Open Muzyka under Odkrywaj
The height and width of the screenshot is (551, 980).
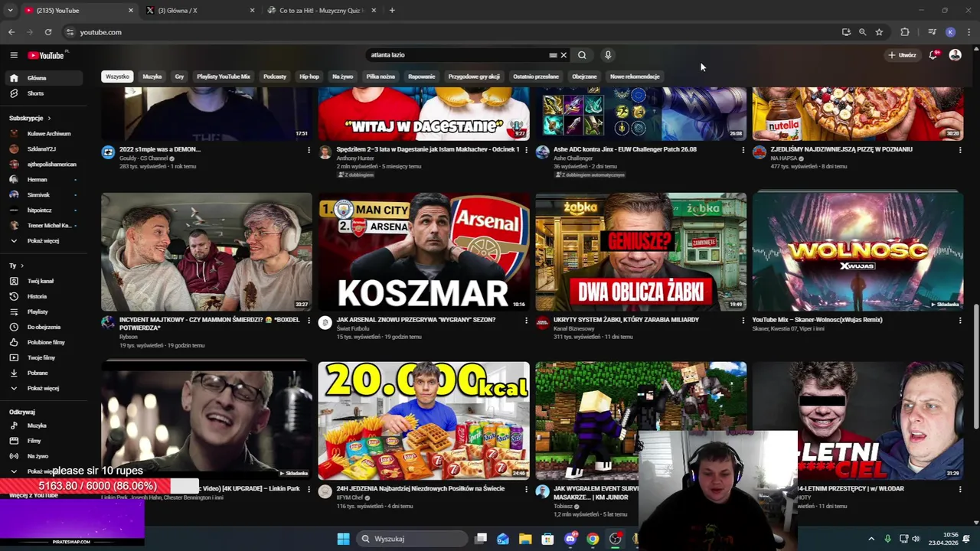point(42,425)
